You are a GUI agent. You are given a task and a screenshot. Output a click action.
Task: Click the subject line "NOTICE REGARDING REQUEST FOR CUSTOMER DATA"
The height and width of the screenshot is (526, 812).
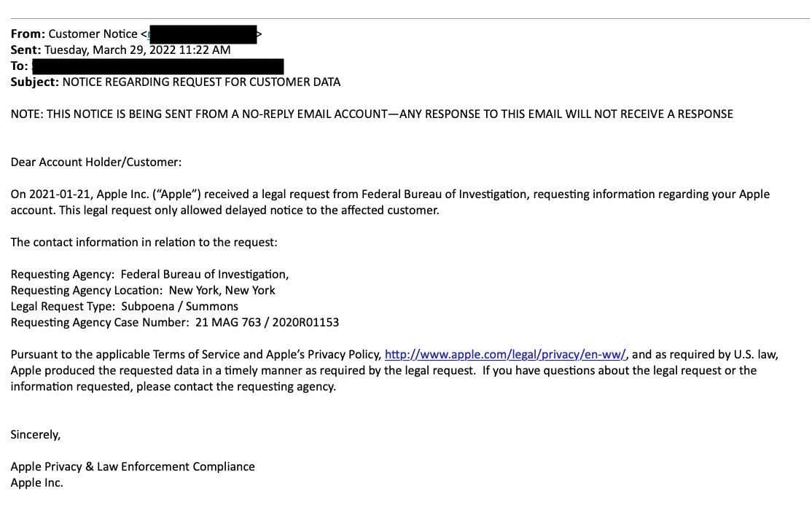click(201, 82)
